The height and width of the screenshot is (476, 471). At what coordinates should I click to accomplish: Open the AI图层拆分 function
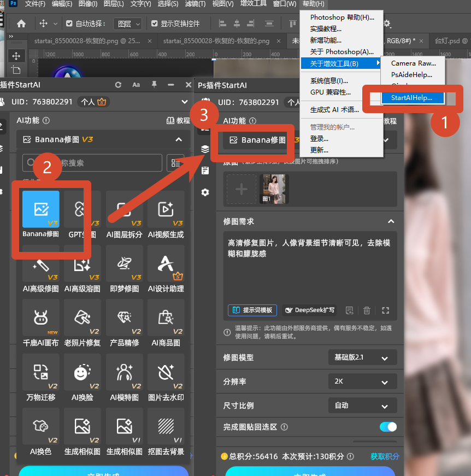(124, 215)
